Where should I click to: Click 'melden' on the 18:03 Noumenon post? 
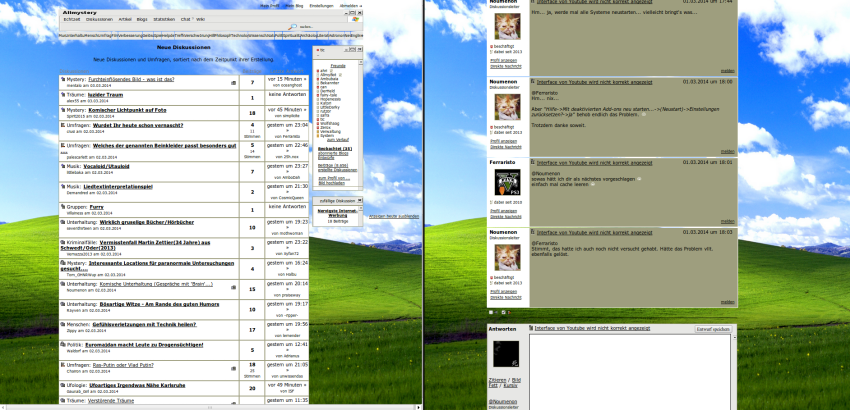tap(727, 302)
